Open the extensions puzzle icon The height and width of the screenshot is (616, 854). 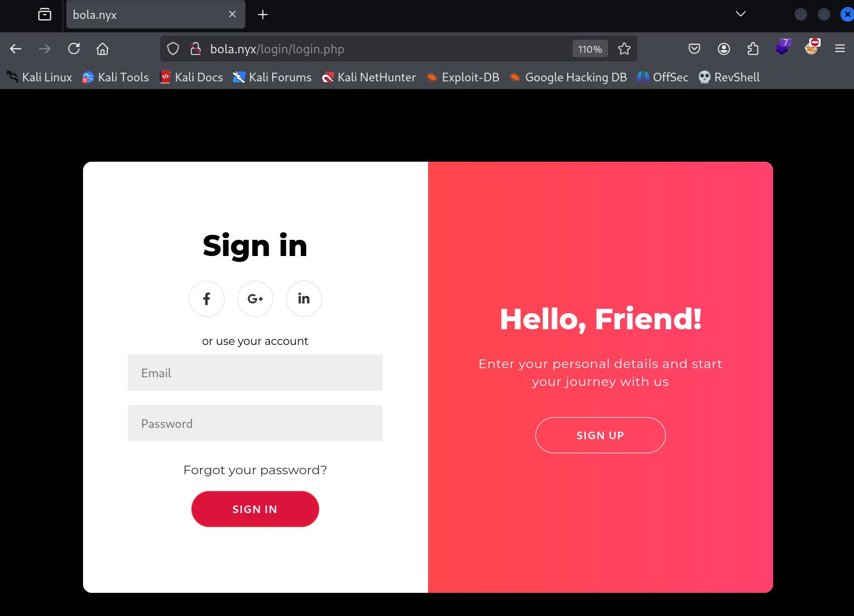(753, 49)
